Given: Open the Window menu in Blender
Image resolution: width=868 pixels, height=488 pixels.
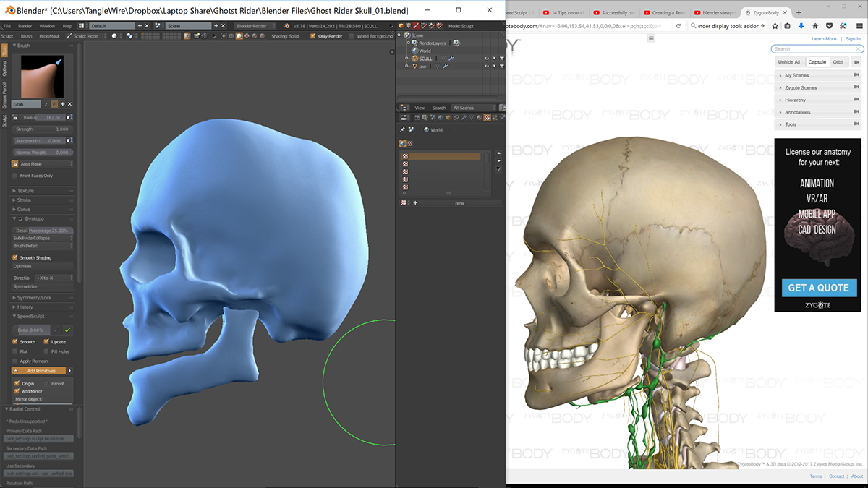Looking at the screenshot, I should [47, 26].
